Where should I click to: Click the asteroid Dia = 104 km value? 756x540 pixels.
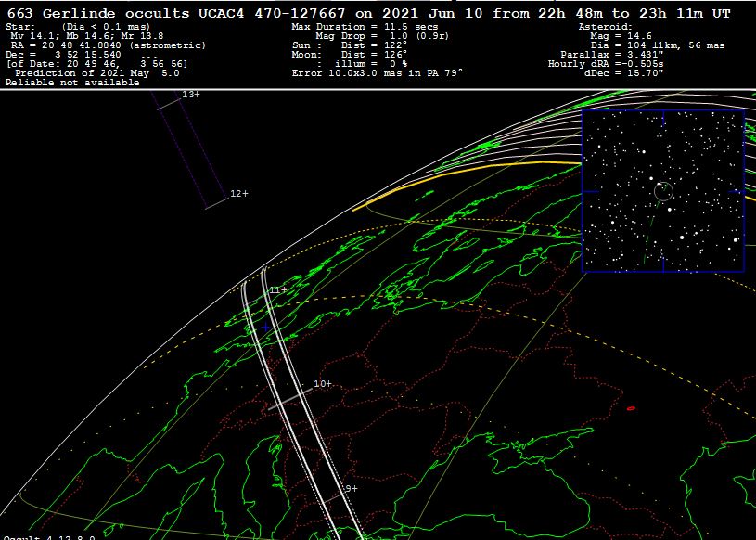point(657,45)
